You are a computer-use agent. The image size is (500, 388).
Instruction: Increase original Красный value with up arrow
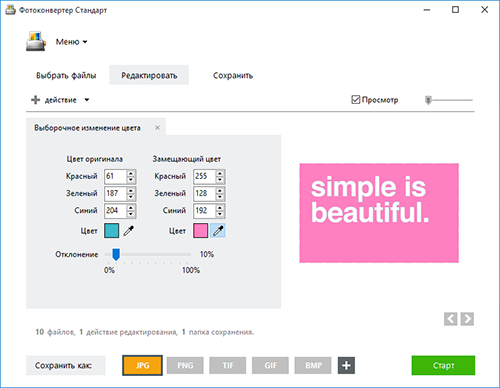click(x=131, y=173)
